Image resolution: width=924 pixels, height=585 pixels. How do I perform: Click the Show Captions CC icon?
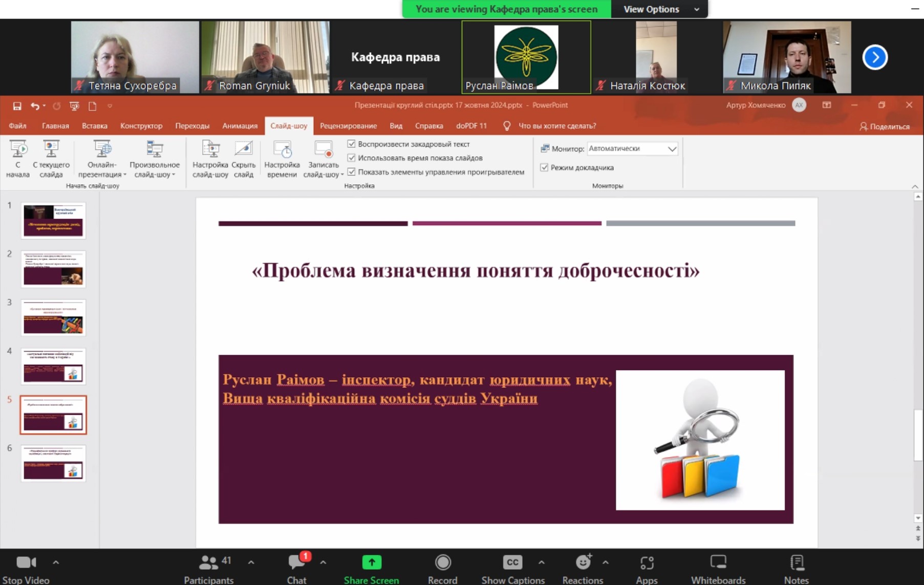(512, 562)
